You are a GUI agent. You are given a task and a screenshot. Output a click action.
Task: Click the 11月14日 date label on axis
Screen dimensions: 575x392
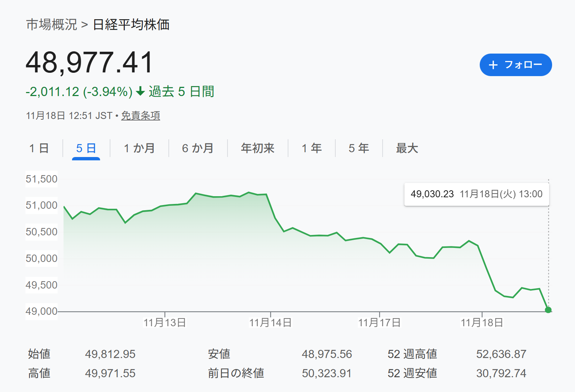[270, 323]
